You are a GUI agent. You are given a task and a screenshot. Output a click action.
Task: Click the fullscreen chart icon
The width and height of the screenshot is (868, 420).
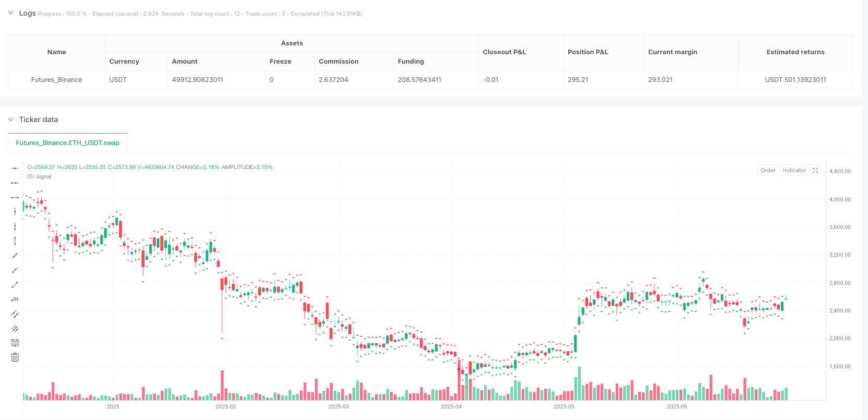click(x=815, y=170)
